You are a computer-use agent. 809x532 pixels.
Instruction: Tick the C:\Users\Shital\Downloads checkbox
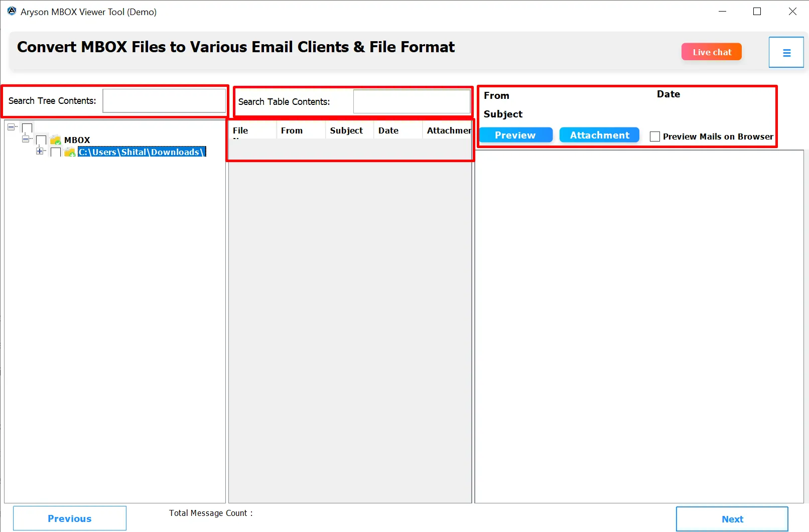[56, 152]
